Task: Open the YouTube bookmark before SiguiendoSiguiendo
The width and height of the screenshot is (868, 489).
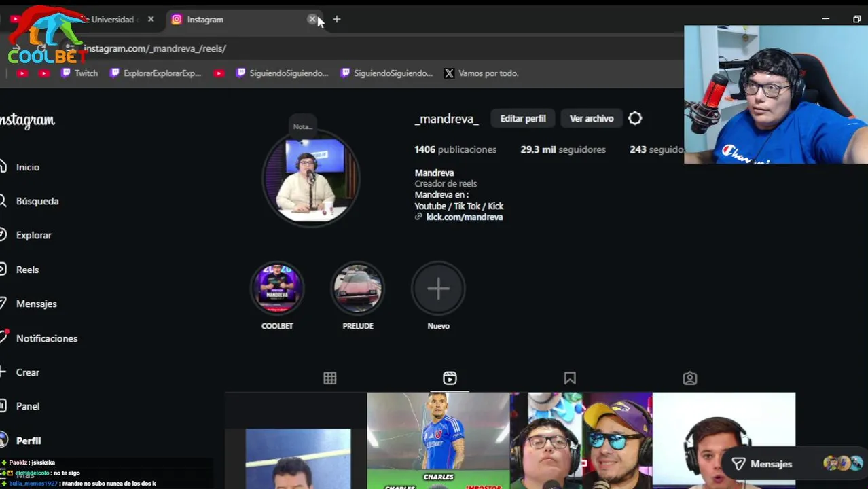Action: point(219,73)
